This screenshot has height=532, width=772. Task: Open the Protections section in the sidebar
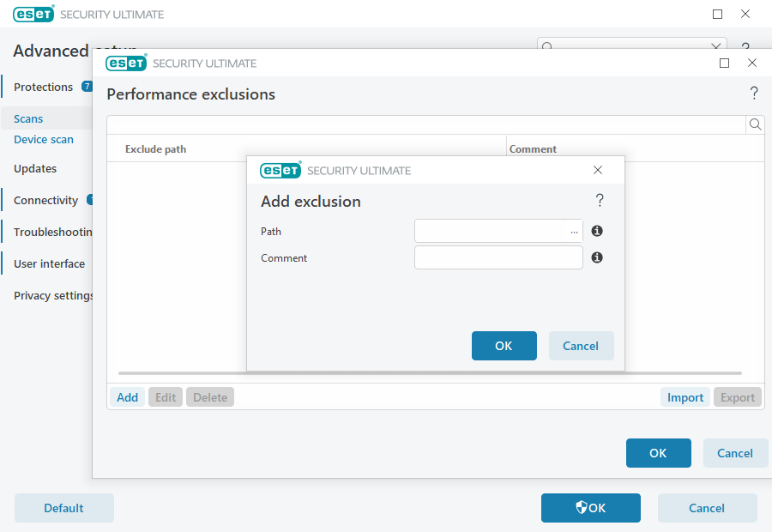pyautogui.click(x=44, y=88)
